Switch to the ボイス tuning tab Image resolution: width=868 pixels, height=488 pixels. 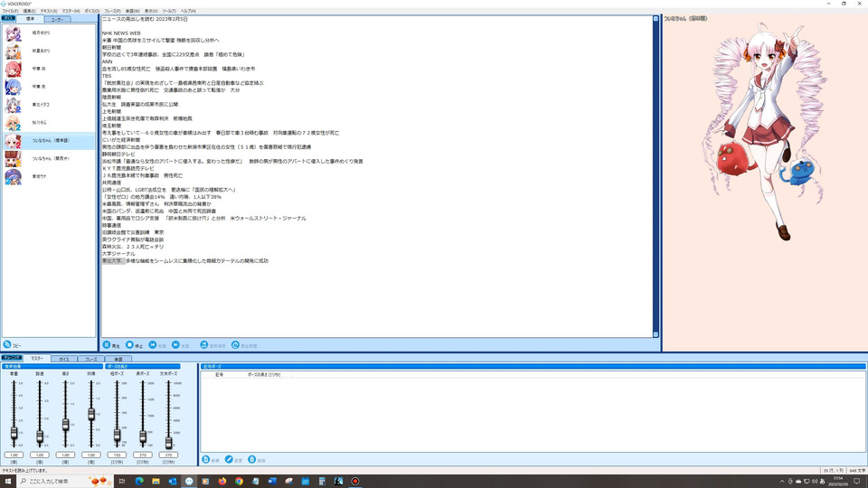[x=63, y=359]
